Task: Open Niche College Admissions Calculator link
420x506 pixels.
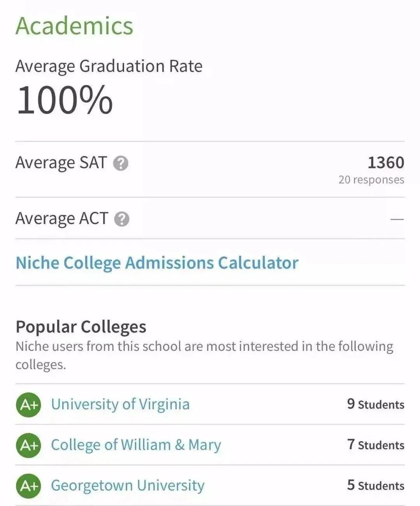Action: (x=157, y=263)
